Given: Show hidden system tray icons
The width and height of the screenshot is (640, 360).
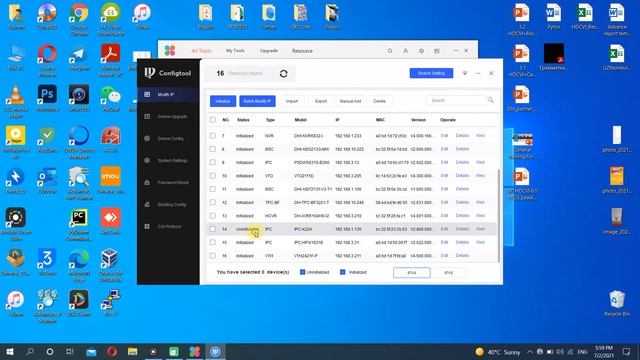Looking at the screenshot, I should click(530, 352).
